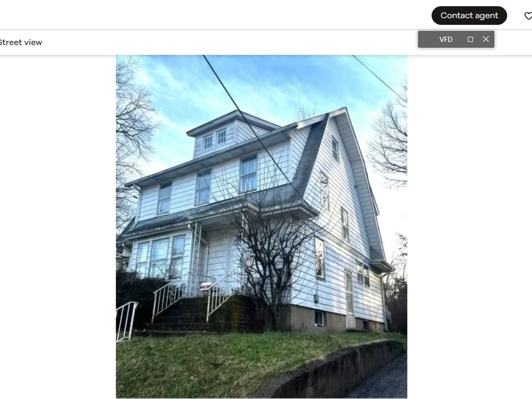Viewport: 532px width, 399px height.
Task: Click the Contact agent button
Action: coord(469,16)
